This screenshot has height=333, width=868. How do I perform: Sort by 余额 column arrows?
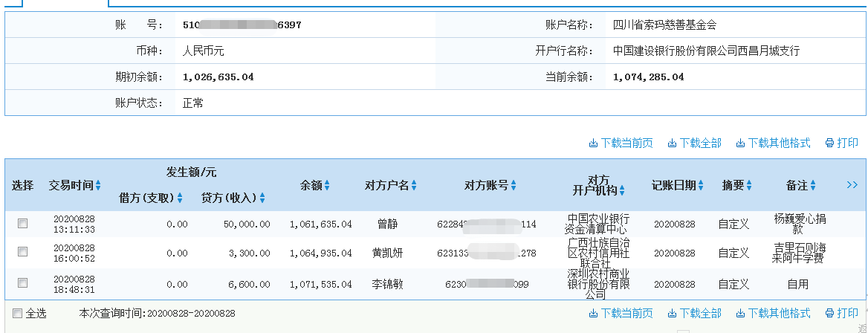(327, 186)
